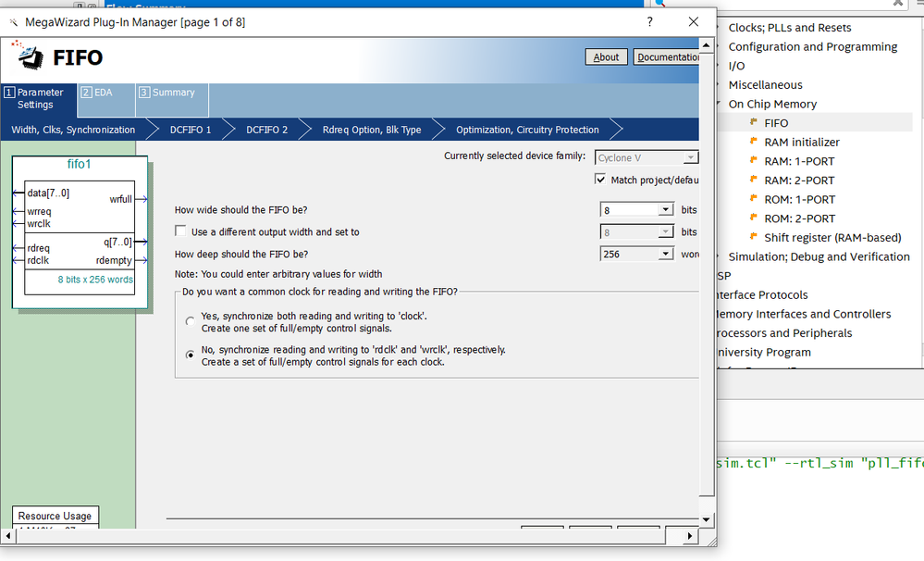Go to the DCFIFO 1 step
This screenshot has width=924, height=561.
[191, 130]
